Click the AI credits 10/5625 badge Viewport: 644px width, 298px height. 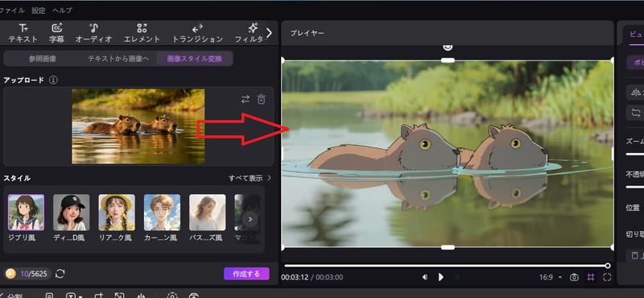[27, 274]
